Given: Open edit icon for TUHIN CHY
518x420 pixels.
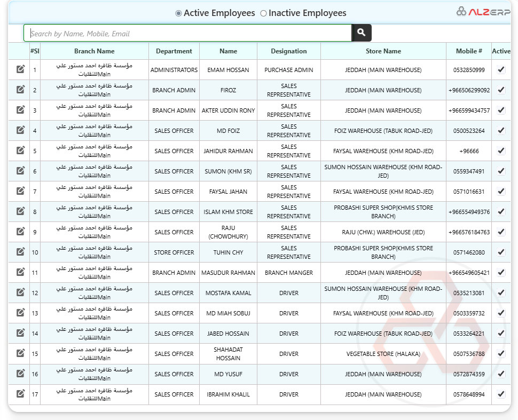Looking at the screenshot, I should pos(20,251).
